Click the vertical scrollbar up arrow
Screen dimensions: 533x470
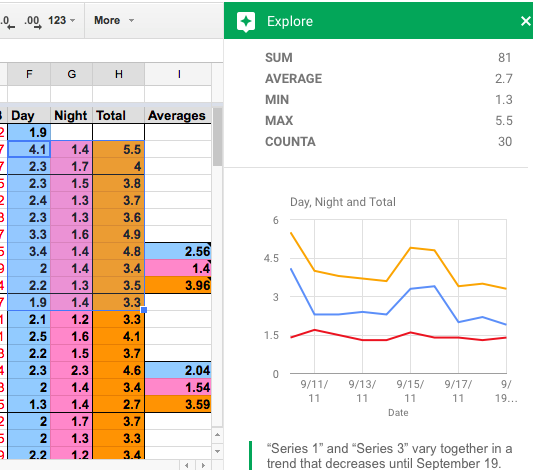tap(217, 435)
